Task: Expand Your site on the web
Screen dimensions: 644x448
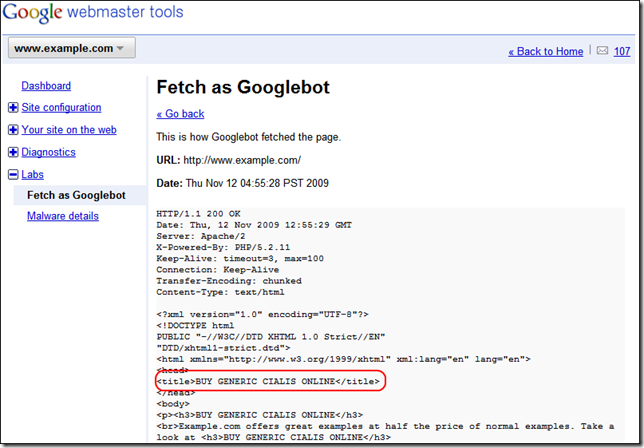Action: point(13,130)
